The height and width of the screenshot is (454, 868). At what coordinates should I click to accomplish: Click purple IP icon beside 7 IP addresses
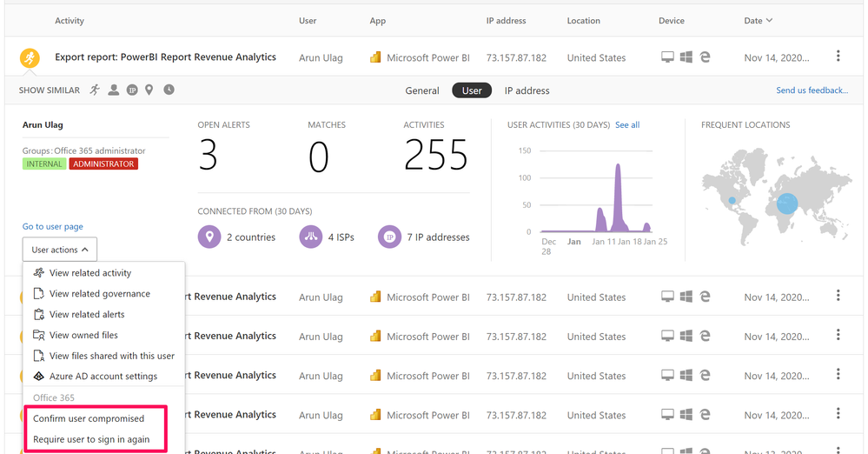point(389,237)
